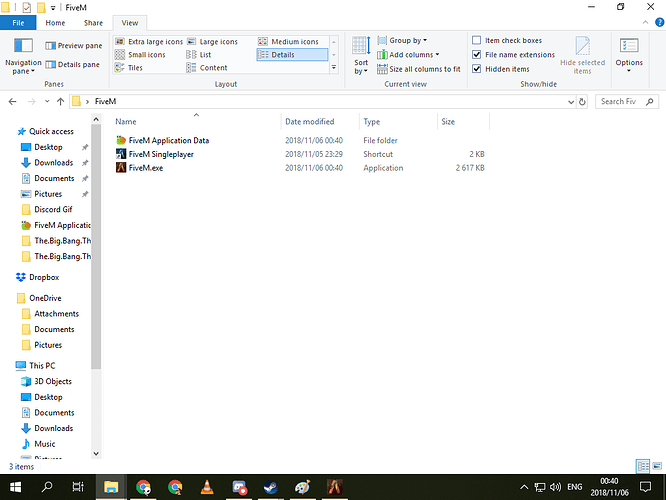Open the volume control in tray

click(x=556, y=487)
